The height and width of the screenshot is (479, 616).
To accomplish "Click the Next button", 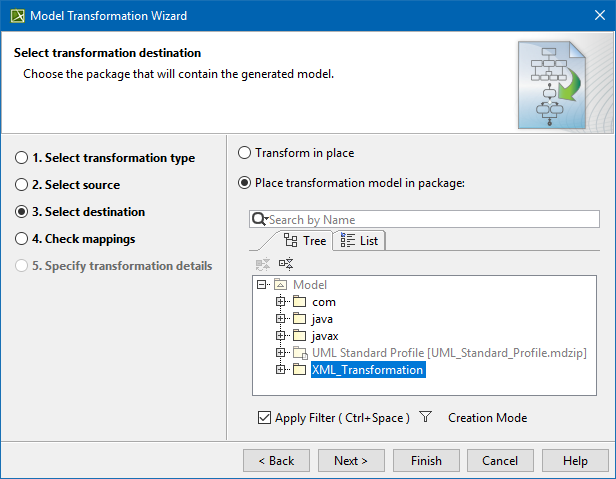I will pyautogui.click(x=351, y=460).
